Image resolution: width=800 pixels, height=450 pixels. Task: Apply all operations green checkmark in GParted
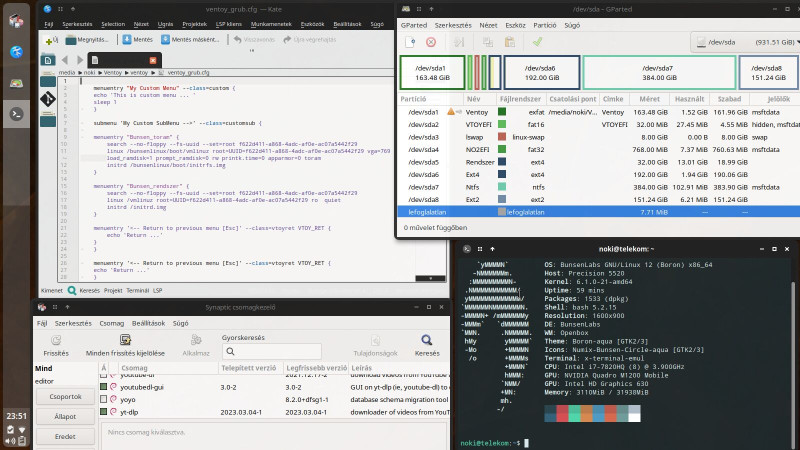click(x=537, y=42)
